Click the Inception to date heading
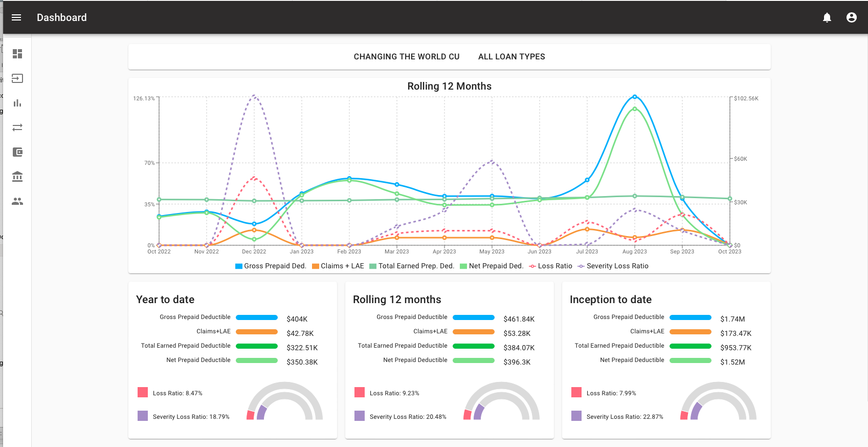The width and height of the screenshot is (868, 447). [611, 300]
